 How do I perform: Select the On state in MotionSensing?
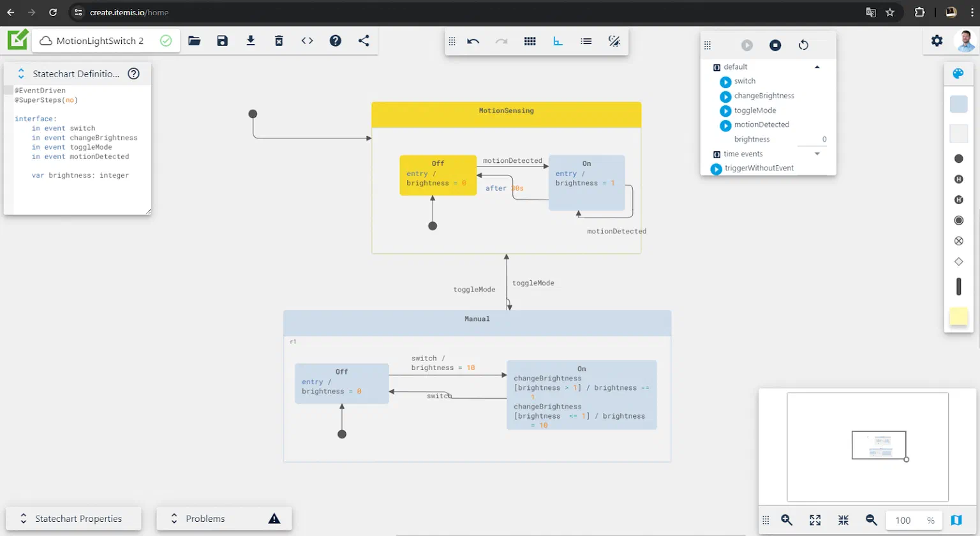pos(586,182)
